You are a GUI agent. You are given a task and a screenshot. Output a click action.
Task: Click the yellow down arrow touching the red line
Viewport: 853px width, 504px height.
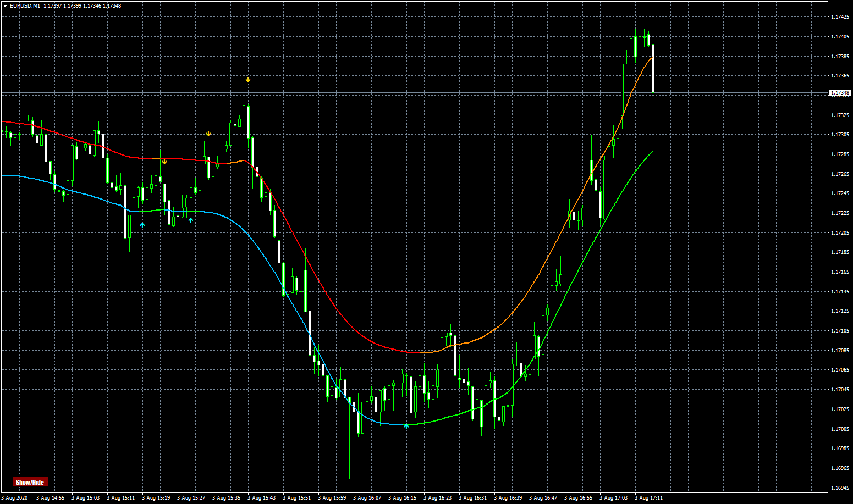coord(164,161)
